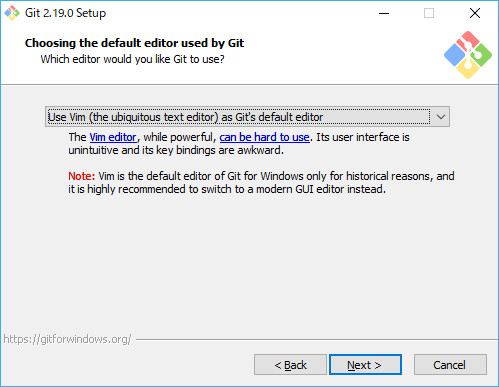Click the Git icon in the title bar
499x387 pixels.
coord(12,13)
